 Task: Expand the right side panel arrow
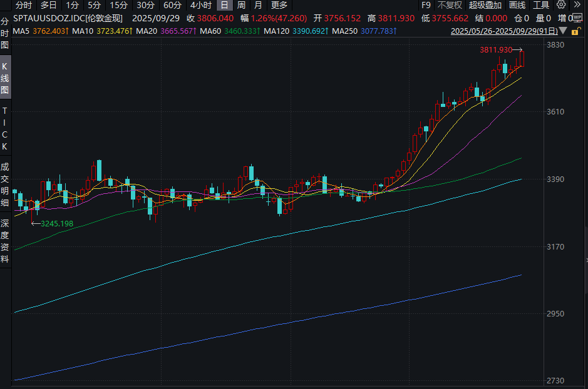click(x=585, y=260)
